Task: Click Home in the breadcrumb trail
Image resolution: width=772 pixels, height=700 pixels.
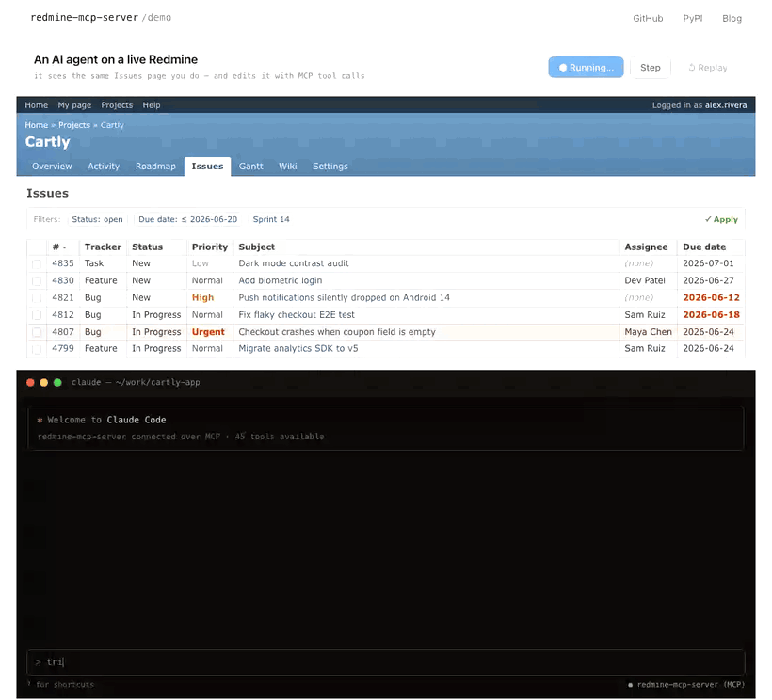Action: [37, 125]
